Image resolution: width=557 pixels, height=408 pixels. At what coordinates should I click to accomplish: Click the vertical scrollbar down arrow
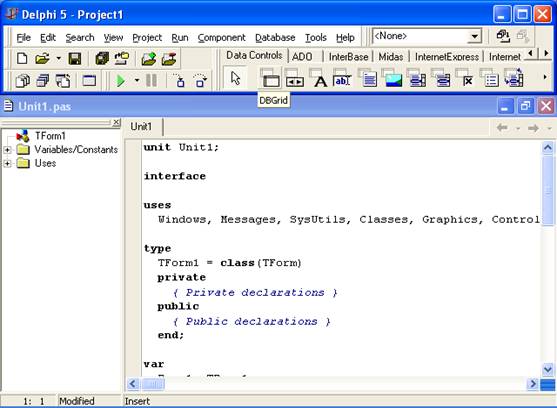547,369
